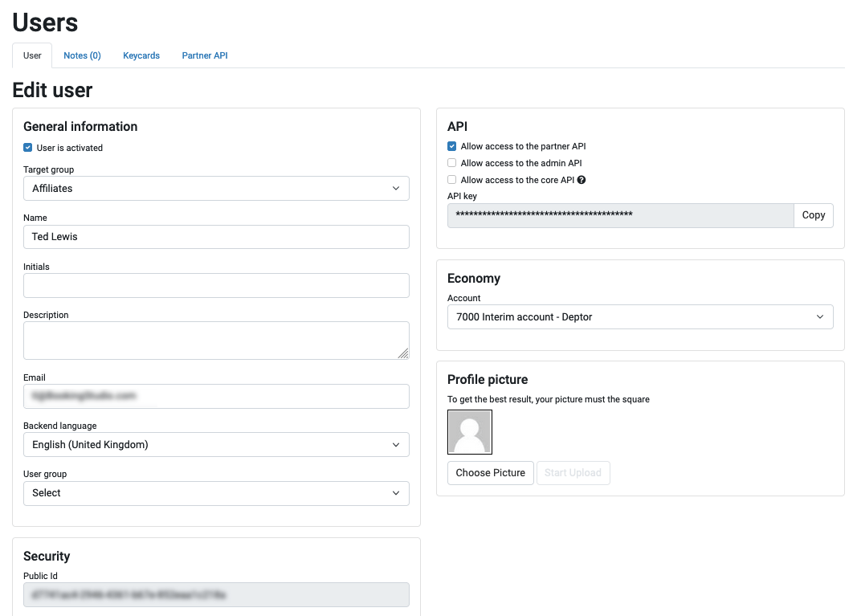The height and width of the screenshot is (616, 853).
Task: Click the Initials input field
Action: tap(215, 285)
